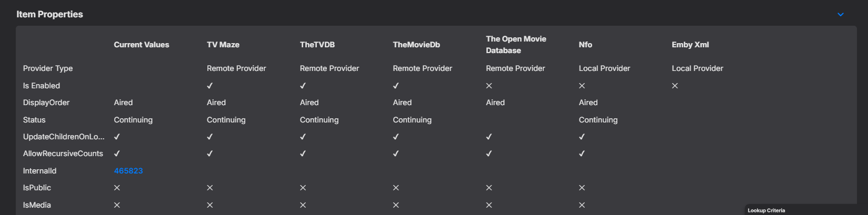The width and height of the screenshot is (868, 215).
Task: Click Current Values IsMedia X mark
Action: (x=117, y=205)
